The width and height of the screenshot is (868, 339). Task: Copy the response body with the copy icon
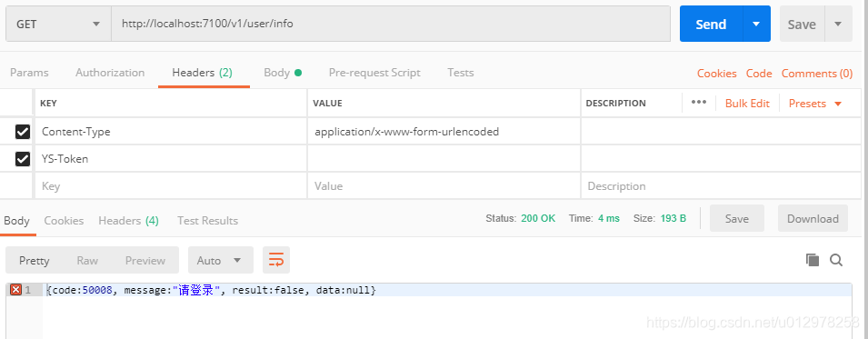[812, 260]
